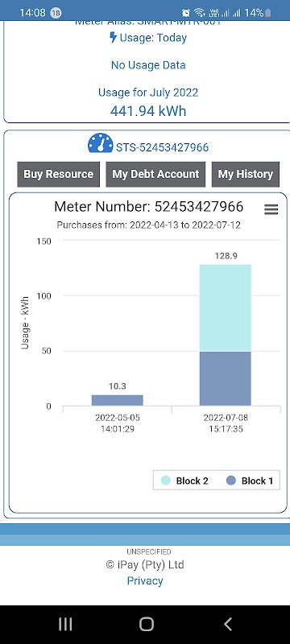Click the Meter Number: 52453427966 title

click(149, 207)
